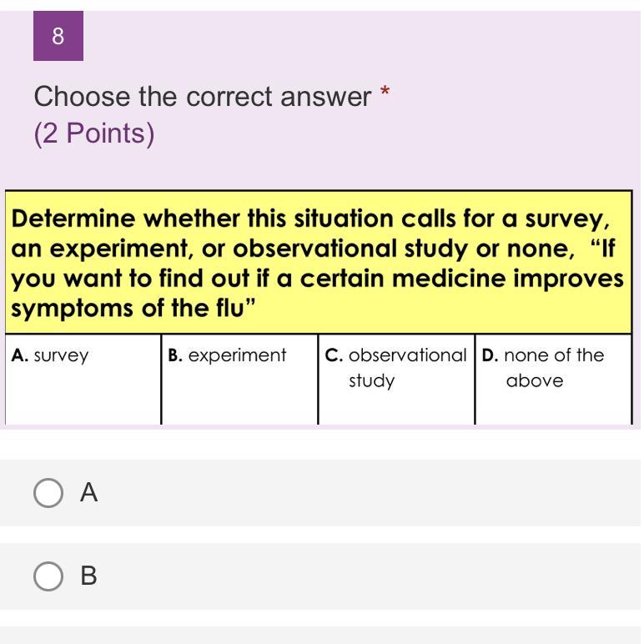Click the bold "D." letter in the table

coord(490,355)
